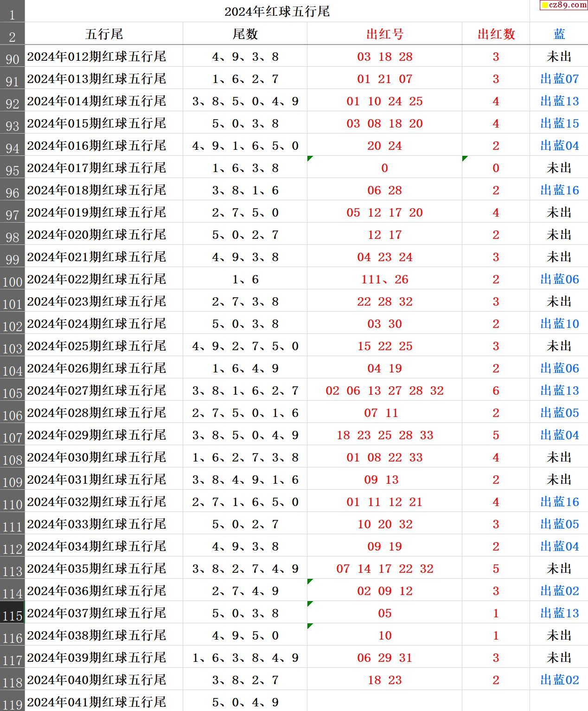Select red numbers cell 07 14 17 22 32
Viewport: 588px width, 711px height.
(384, 569)
